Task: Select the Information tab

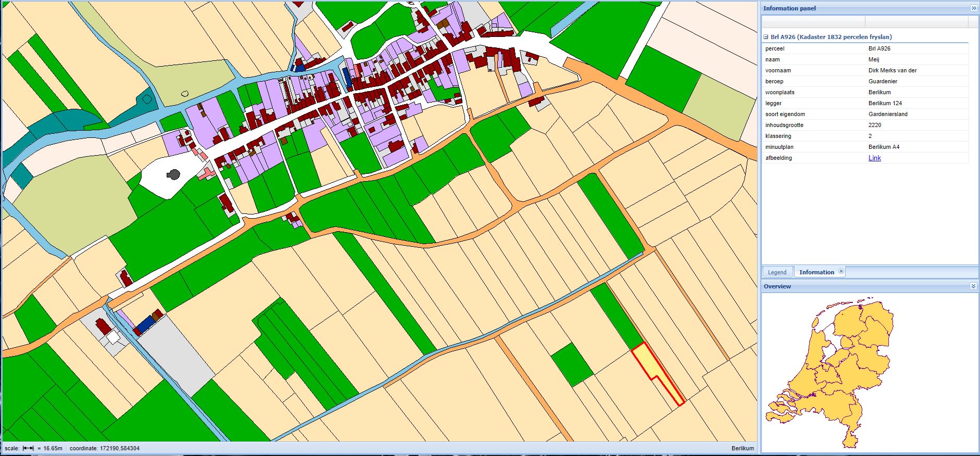Action: coord(816,272)
